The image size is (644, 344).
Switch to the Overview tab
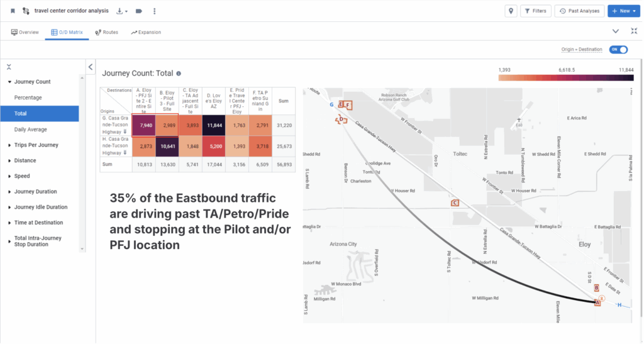[x=25, y=32]
